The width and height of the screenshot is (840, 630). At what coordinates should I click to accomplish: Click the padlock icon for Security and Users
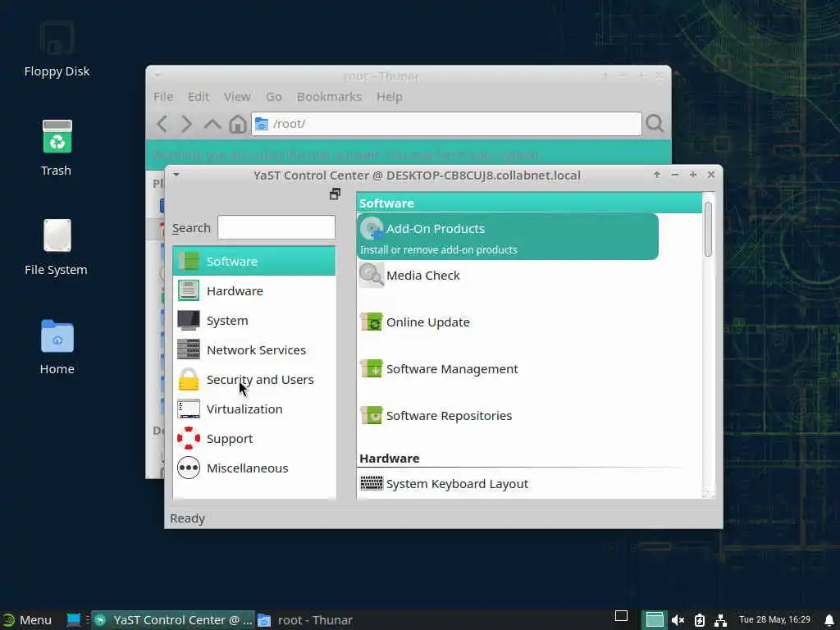(x=189, y=379)
